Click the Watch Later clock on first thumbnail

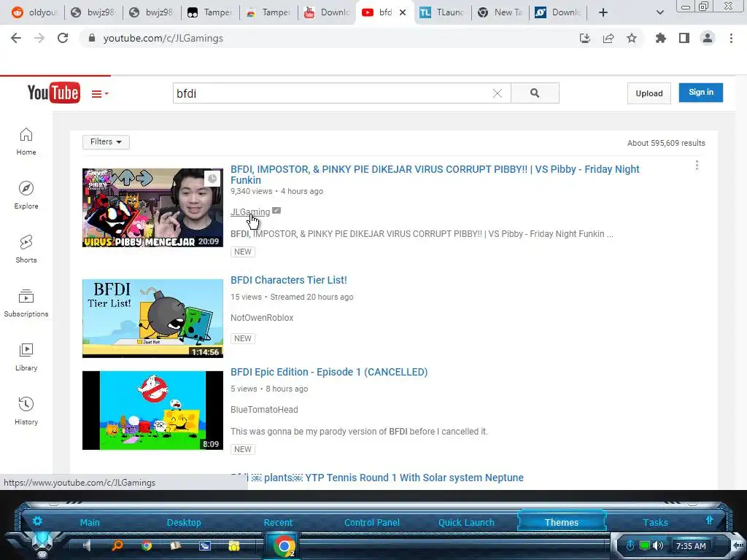click(x=212, y=179)
